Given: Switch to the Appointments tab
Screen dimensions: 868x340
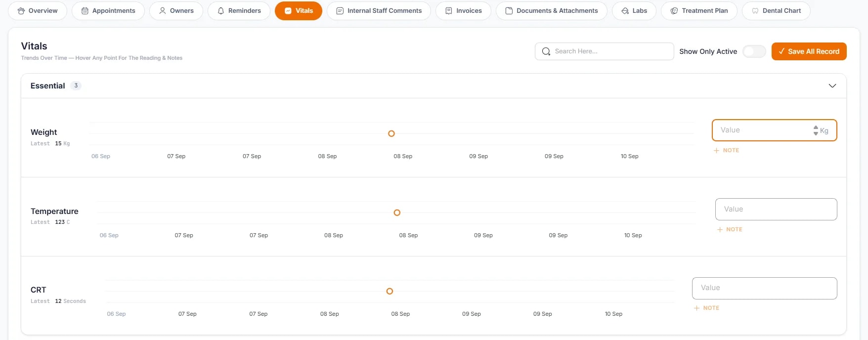Looking at the screenshot, I should click(x=108, y=11).
